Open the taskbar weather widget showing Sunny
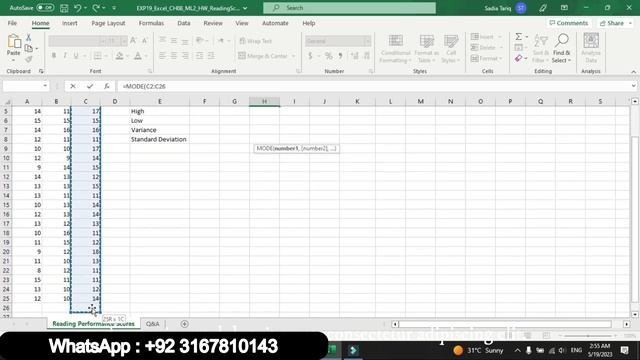The width and height of the screenshot is (640, 360). click(478, 350)
